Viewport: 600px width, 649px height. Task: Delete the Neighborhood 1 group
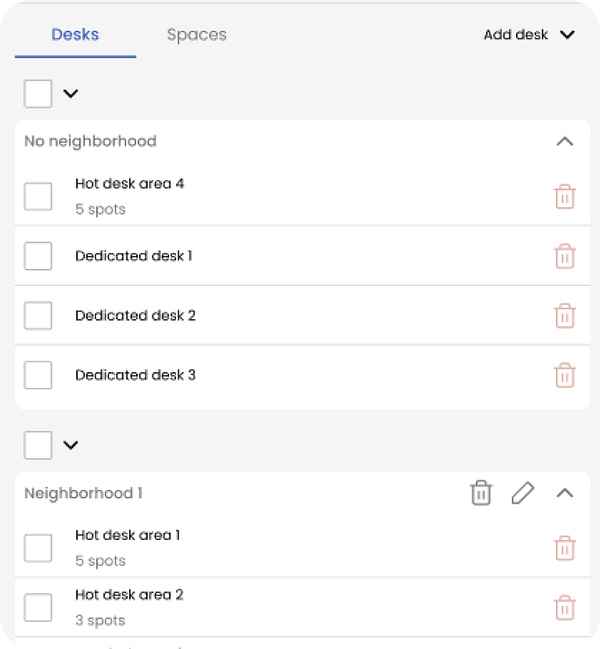point(481,493)
